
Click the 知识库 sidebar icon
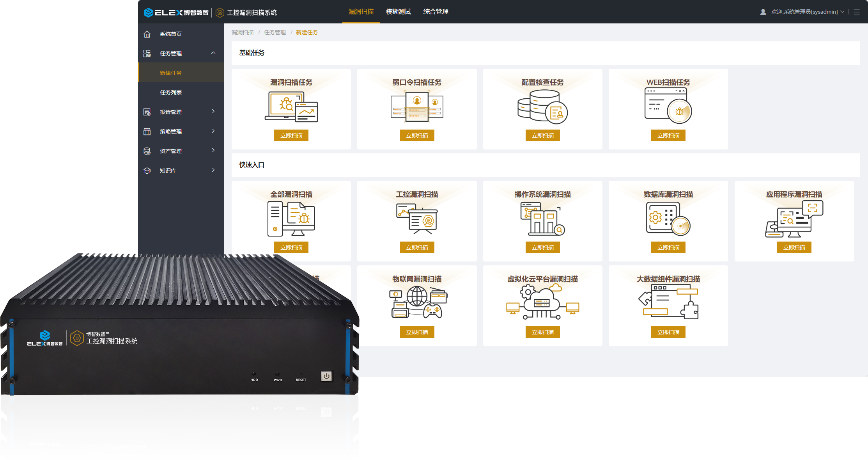click(147, 171)
